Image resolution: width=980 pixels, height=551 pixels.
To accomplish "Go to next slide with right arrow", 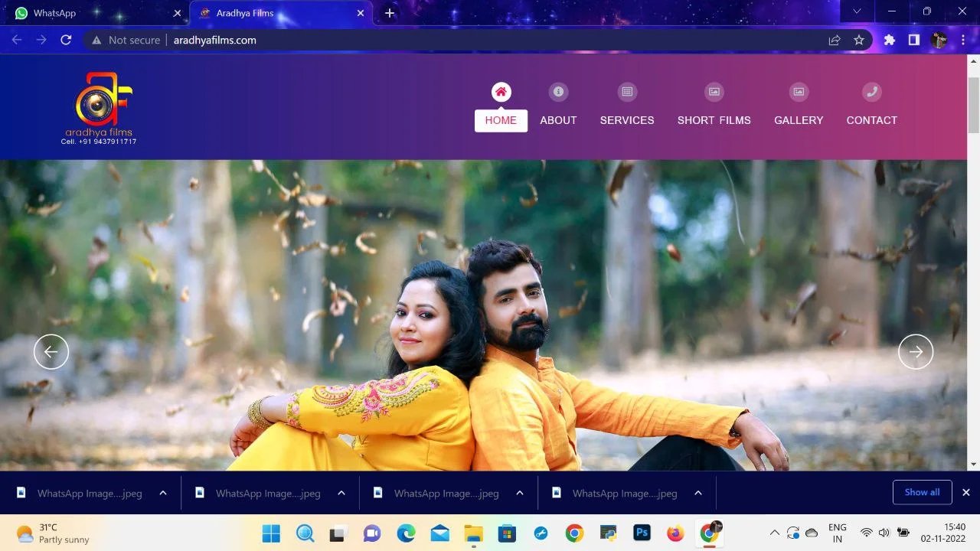I will pos(916,352).
